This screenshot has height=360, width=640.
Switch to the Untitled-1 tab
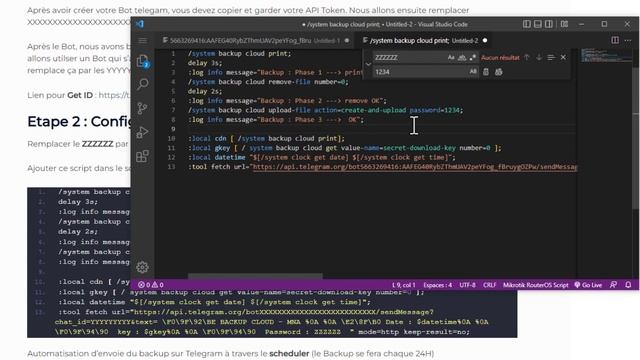click(255, 40)
